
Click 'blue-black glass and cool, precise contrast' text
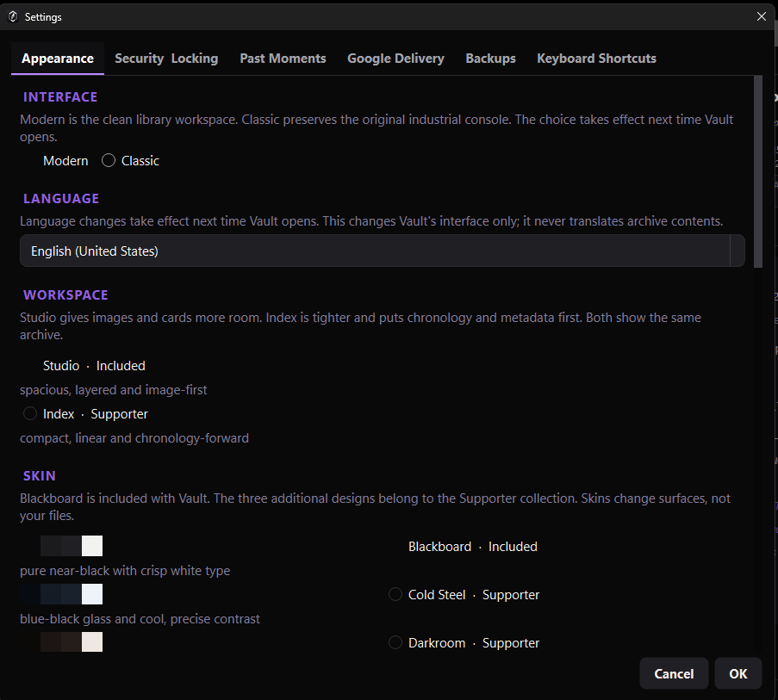(140, 619)
